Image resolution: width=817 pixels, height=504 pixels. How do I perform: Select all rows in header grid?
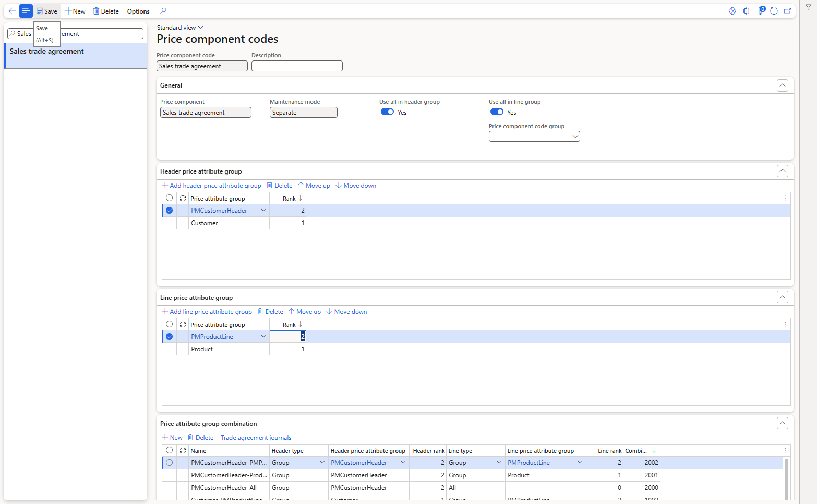click(169, 198)
